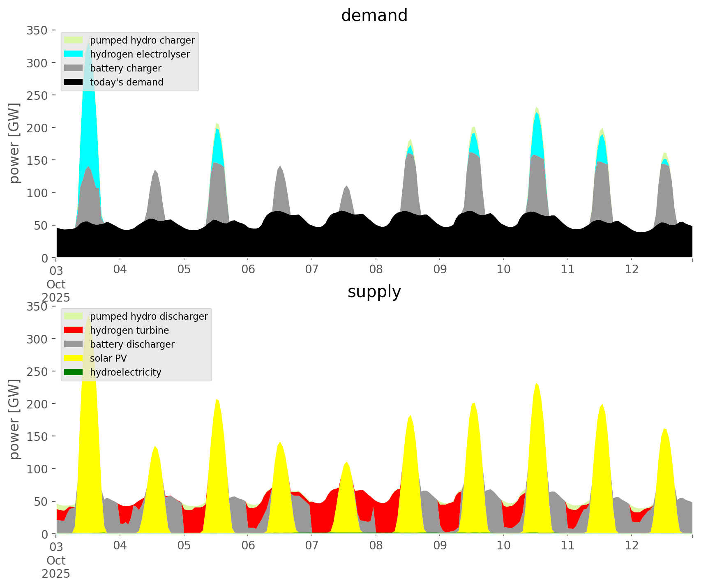
Task: Select the demand chart's 'power [GW]' axis label
Action: coord(14,143)
